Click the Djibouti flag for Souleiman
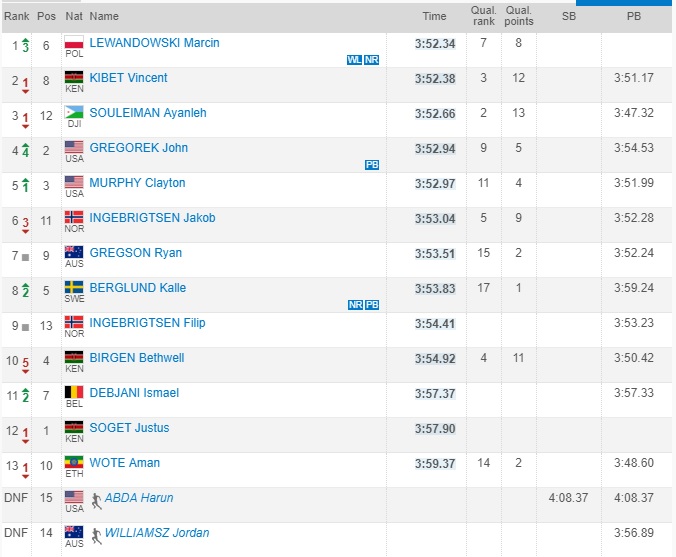 tap(74, 112)
